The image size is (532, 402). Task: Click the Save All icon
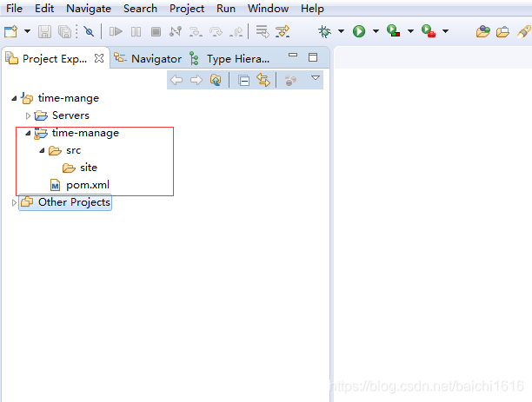64,31
